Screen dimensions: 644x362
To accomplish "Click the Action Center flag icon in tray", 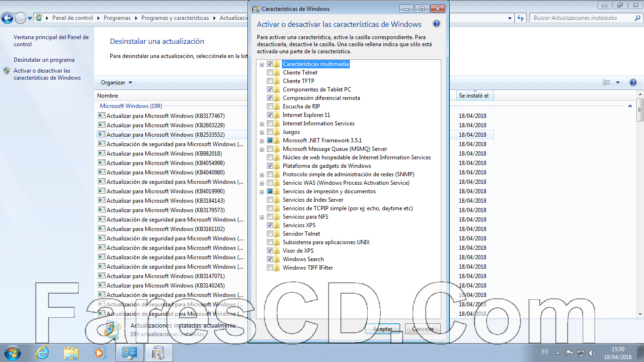I will click(569, 353).
